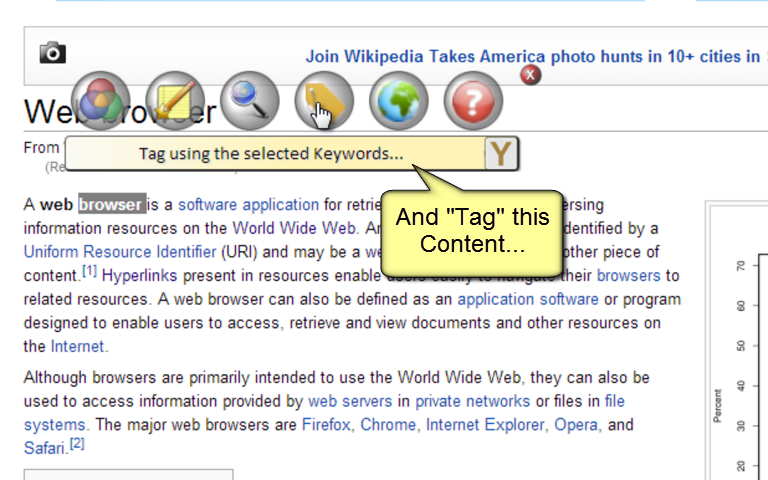Image resolution: width=768 pixels, height=480 pixels.
Task: Open footnote reference [1]
Action: click(89, 270)
